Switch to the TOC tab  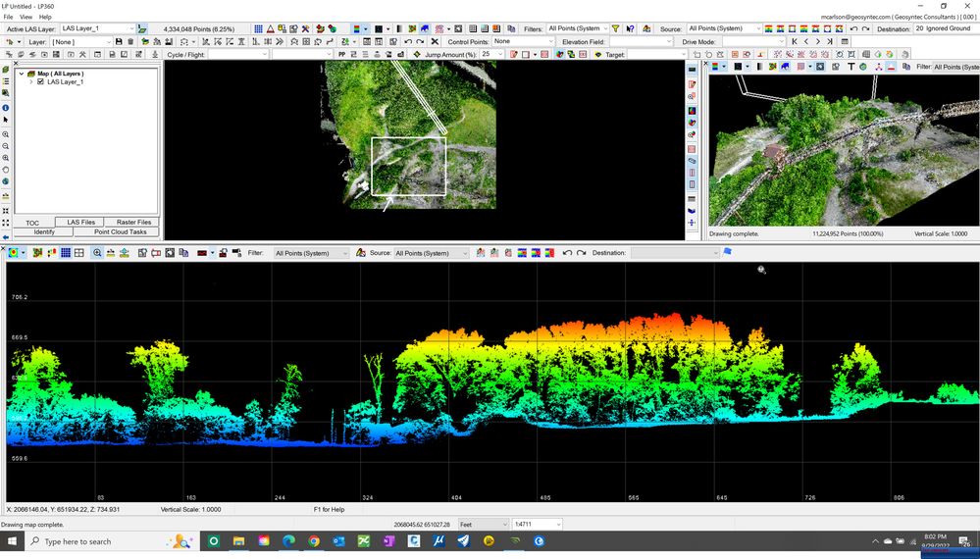[32, 223]
